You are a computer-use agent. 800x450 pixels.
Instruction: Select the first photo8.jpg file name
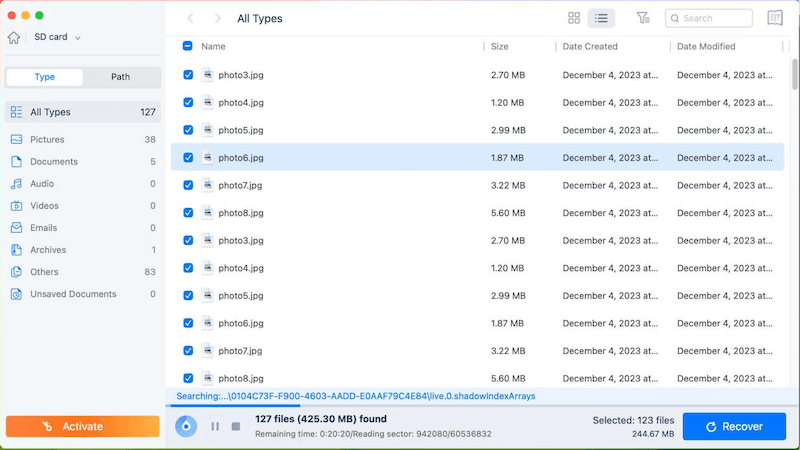click(x=241, y=213)
